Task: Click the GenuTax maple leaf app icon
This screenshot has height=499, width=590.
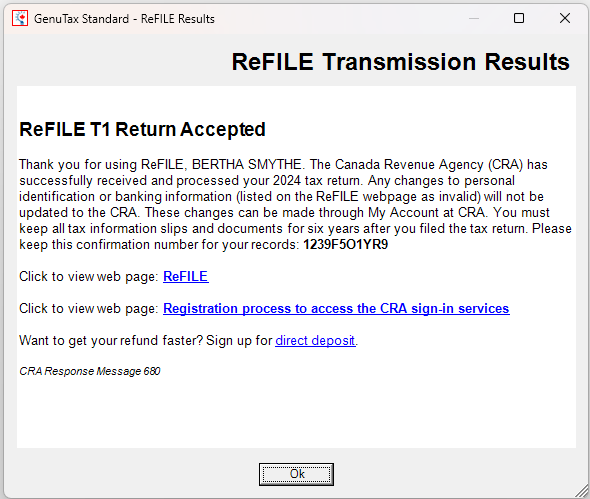Action: (x=20, y=18)
